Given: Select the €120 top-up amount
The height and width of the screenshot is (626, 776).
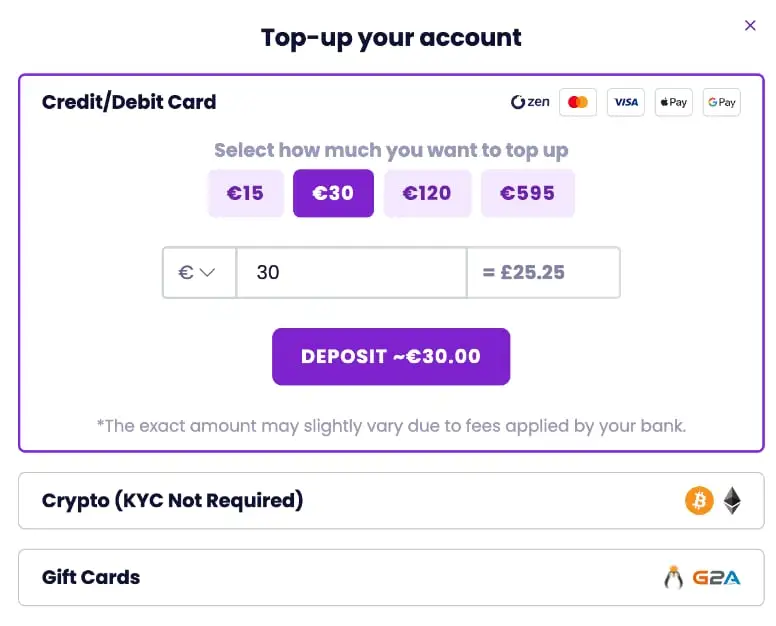Looking at the screenshot, I should click(427, 193).
